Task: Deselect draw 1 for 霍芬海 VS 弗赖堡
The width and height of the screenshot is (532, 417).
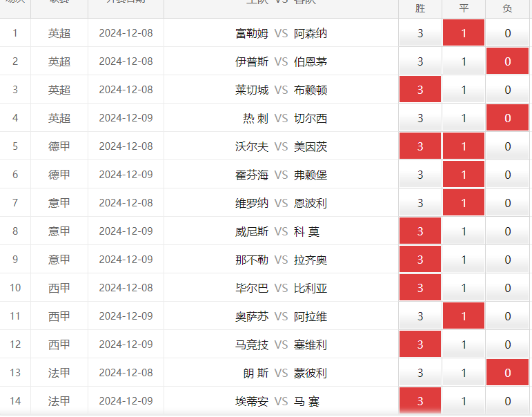Action: pos(464,174)
